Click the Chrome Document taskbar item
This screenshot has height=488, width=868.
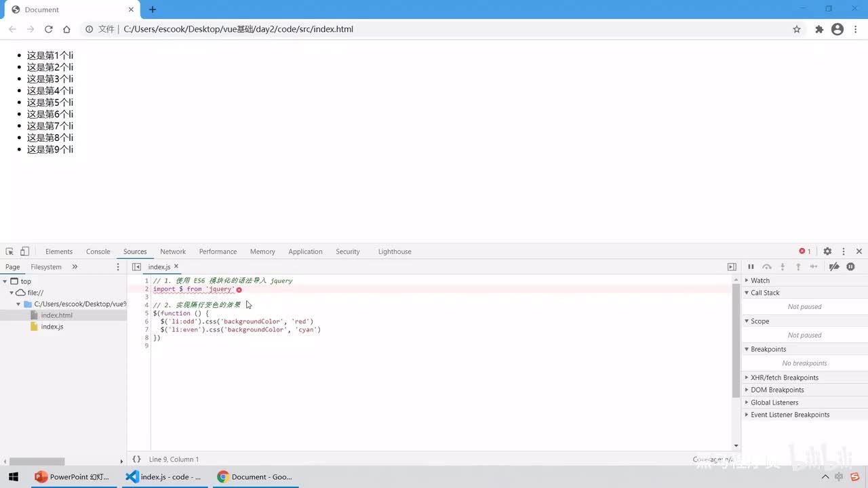254,476
